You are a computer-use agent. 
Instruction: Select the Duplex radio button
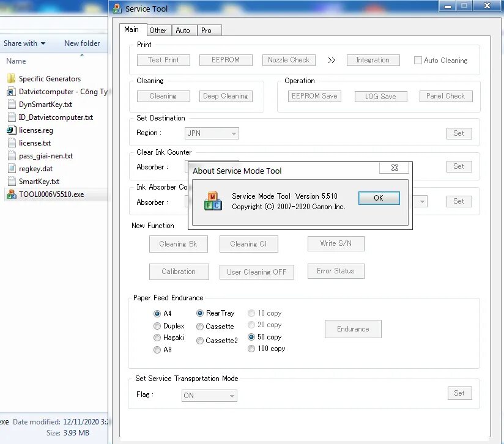(157, 326)
